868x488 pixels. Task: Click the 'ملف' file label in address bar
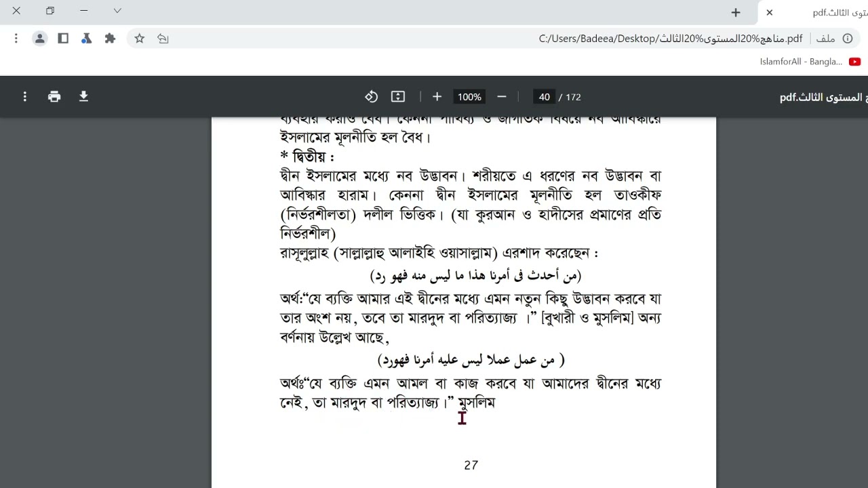tap(825, 39)
